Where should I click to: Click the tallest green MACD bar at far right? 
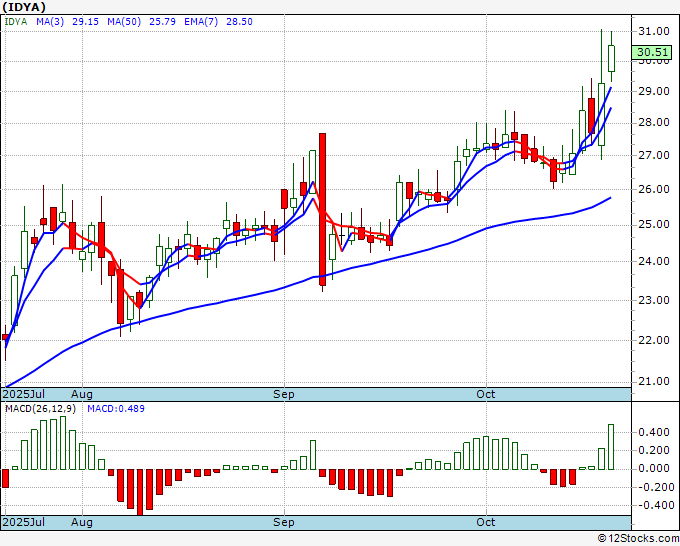[x=611, y=447]
